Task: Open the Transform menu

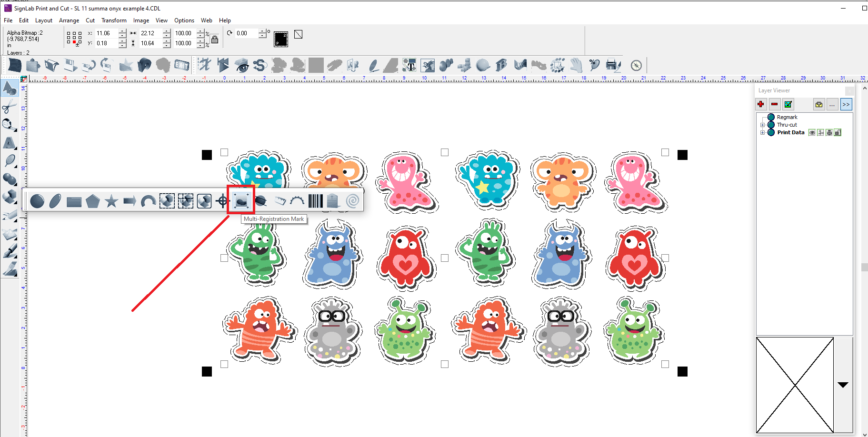Action: point(114,20)
